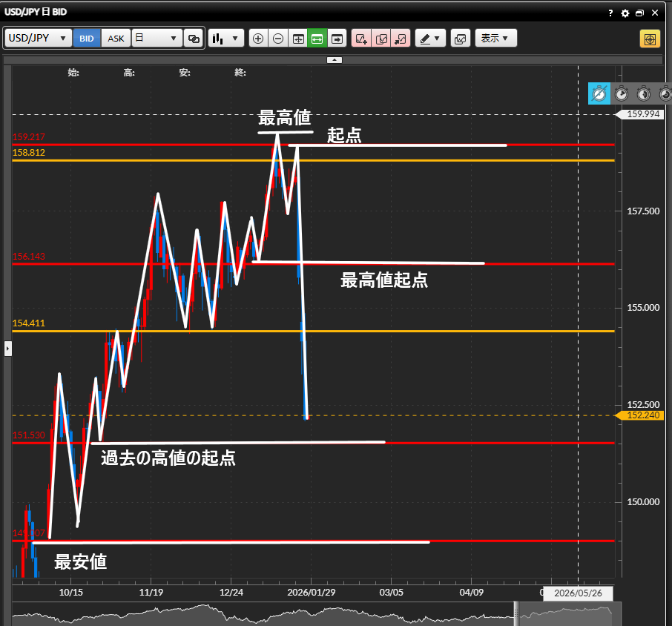This screenshot has height=626, width=672.
Task: Switch price display to ASK
Action: 116,39
